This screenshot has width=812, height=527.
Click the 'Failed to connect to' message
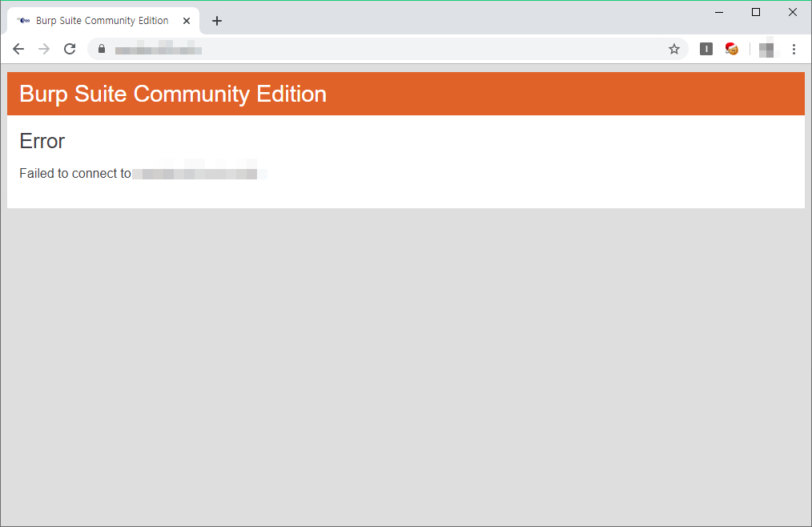[75, 173]
